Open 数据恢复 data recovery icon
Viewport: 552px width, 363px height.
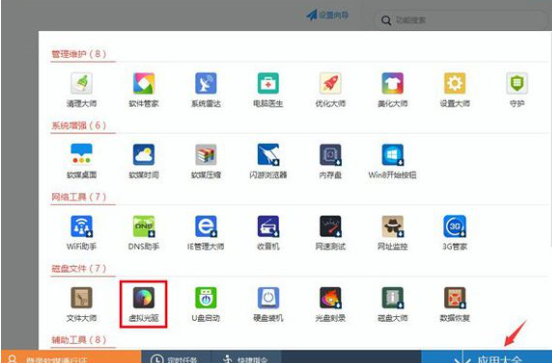tap(455, 298)
